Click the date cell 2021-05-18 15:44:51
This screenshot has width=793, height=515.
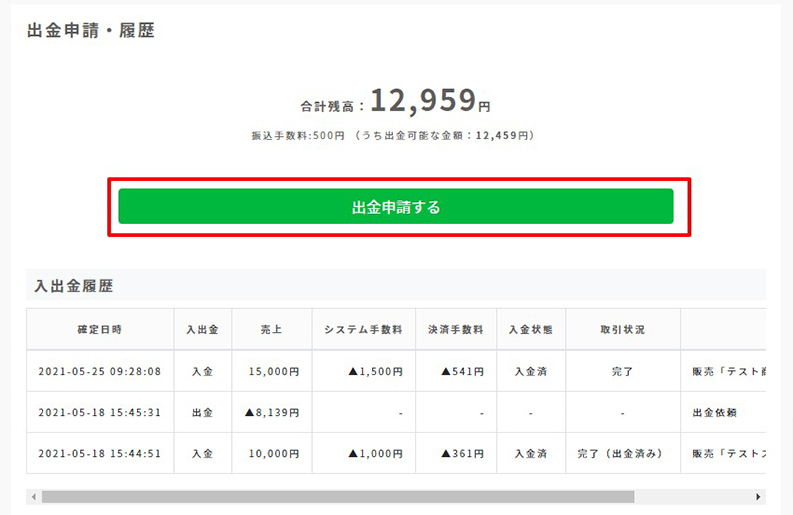pyautogui.click(x=100, y=453)
